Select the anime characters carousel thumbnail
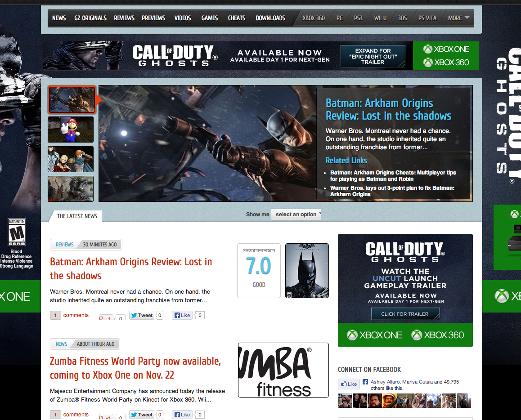This screenshot has width=521, height=420. (x=71, y=159)
